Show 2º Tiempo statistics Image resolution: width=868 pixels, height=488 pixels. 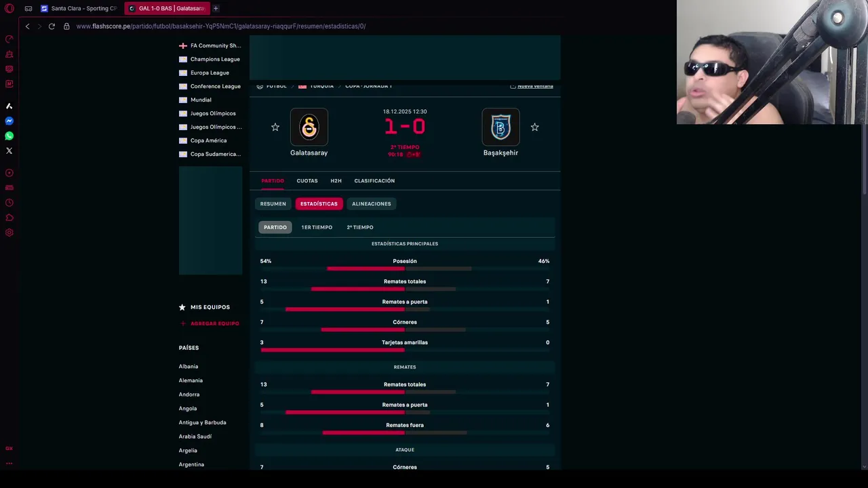[x=360, y=227]
